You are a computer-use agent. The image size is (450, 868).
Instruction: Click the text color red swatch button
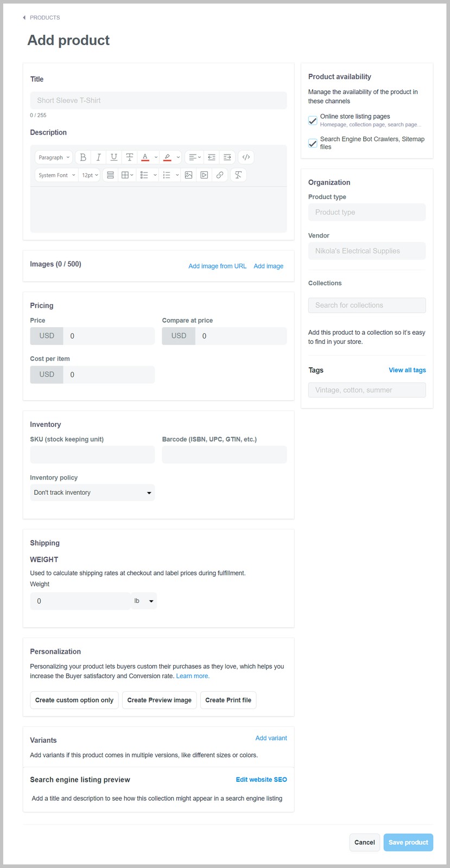click(145, 157)
